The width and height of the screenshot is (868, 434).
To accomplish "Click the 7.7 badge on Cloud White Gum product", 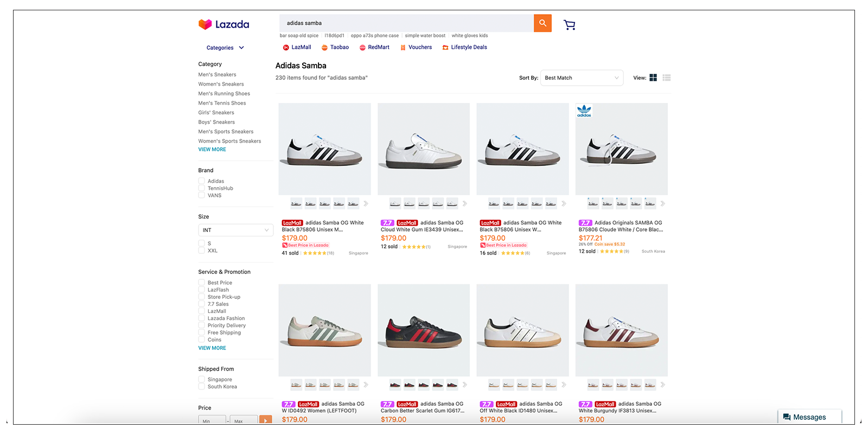I will pyautogui.click(x=387, y=223).
